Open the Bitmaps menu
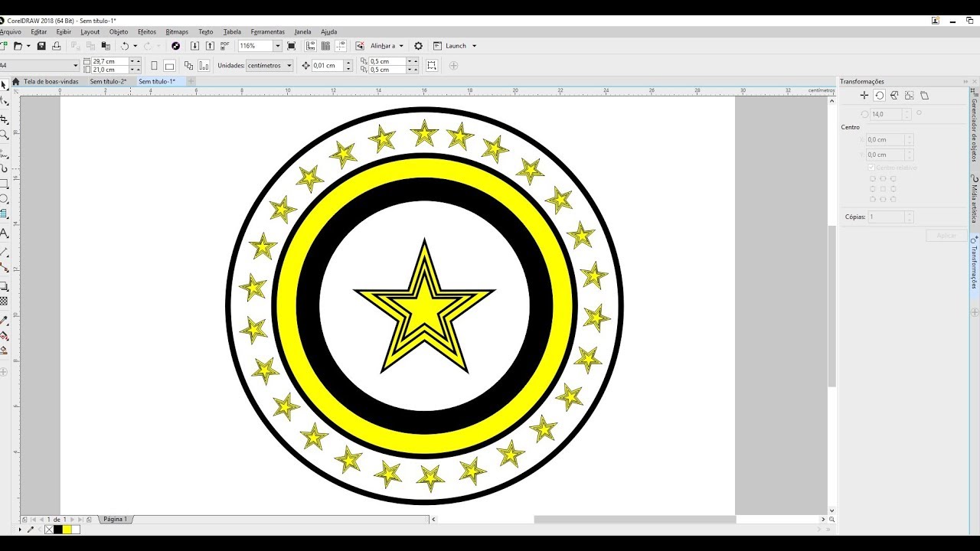Image resolution: width=980 pixels, height=551 pixels. click(177, 32)
